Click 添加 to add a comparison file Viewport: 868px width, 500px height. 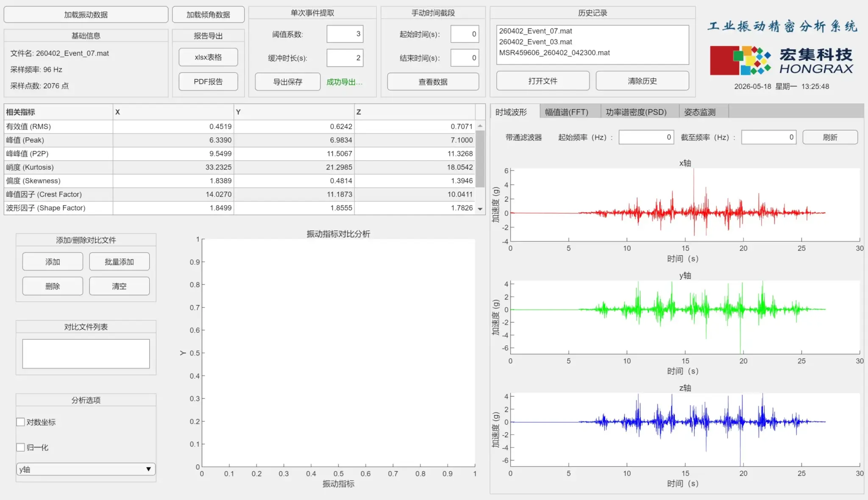(53, 261)
